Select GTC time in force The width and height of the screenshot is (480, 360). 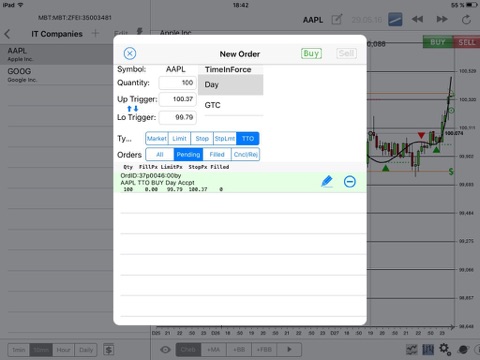pyautogui.click(x=231, y=105)
